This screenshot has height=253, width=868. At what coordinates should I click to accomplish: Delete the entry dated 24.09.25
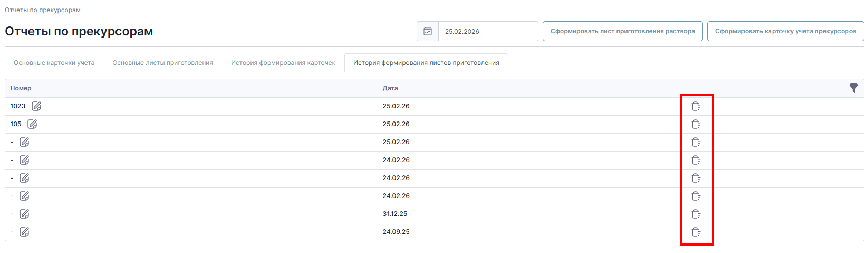[x=696, y=232]
